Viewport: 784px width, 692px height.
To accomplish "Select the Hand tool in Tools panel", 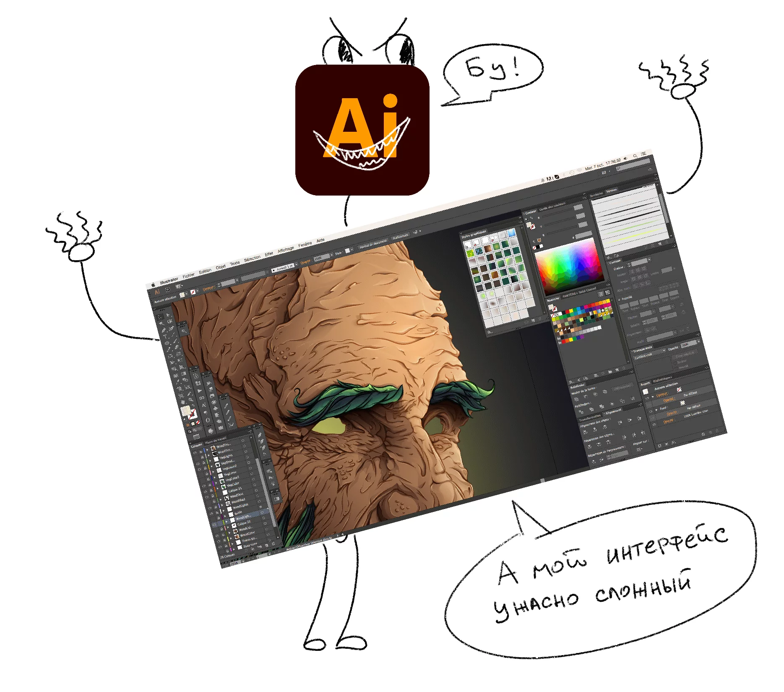I will (182, 402).
